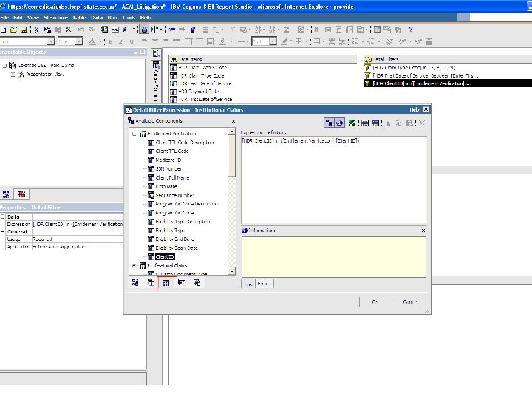Select Birth Date item in tree
The image size is (532, 399).
(x=166, y=186)
